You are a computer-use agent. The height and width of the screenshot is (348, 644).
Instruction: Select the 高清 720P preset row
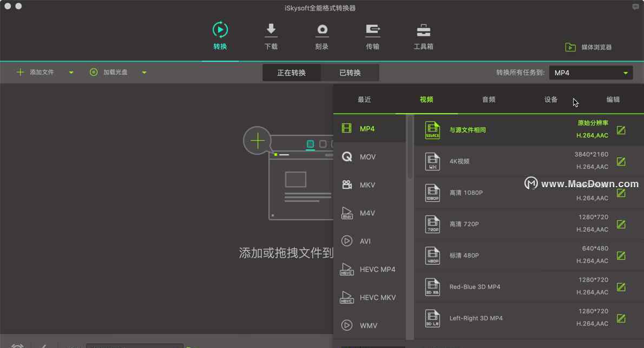click(529, 224)
